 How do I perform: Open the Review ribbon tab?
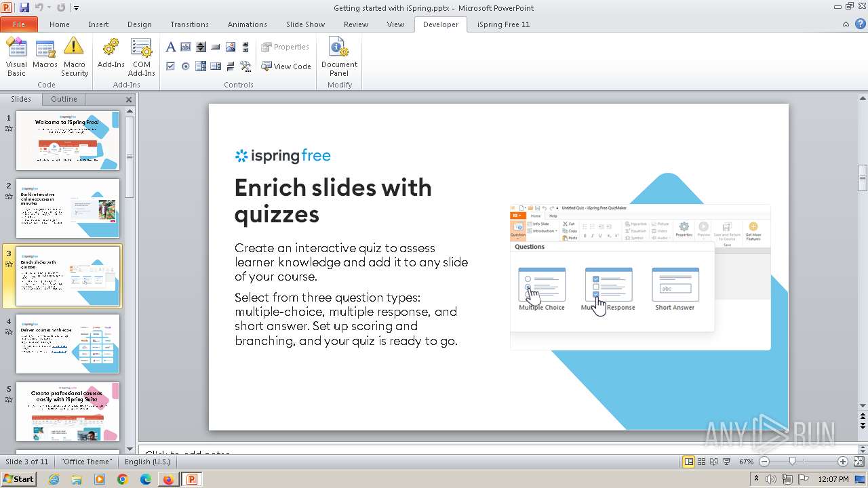click(x=356, y=24)
